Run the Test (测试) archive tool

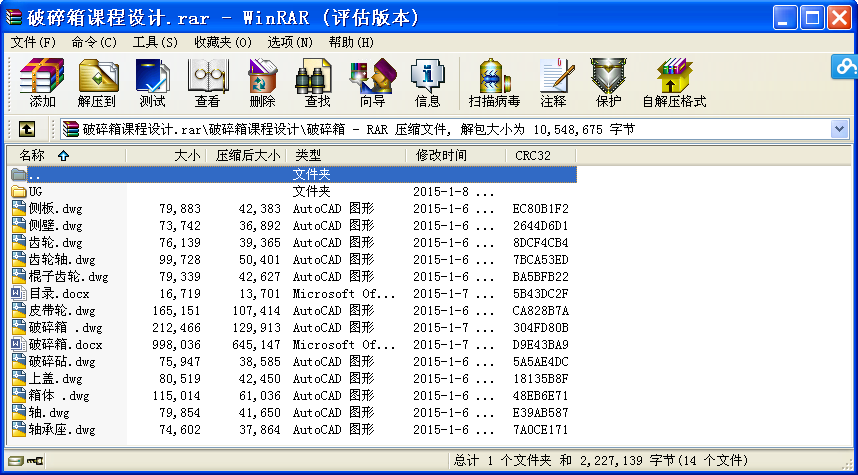point(152,82)
